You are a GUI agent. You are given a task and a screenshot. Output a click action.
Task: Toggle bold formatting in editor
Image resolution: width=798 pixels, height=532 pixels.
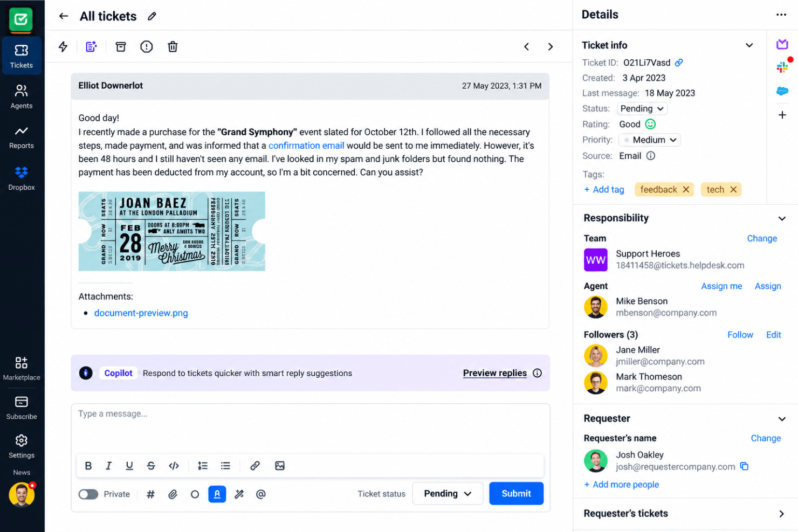[88, 466]
